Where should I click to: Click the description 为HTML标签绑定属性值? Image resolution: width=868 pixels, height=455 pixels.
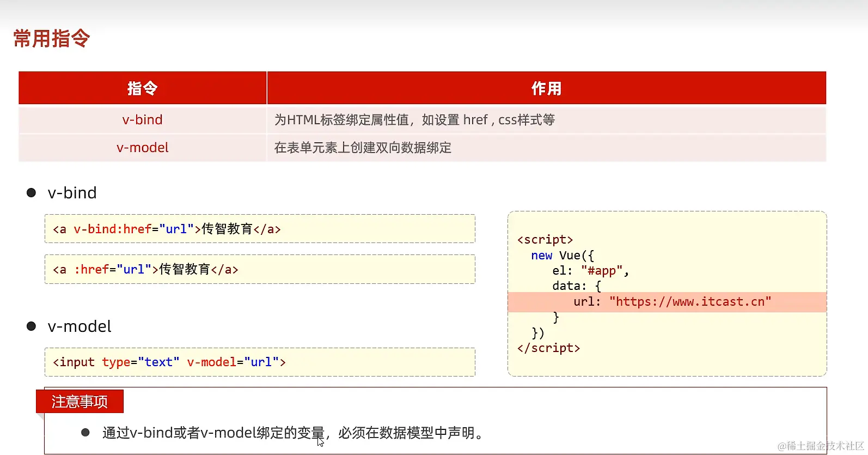pos(414,120)
